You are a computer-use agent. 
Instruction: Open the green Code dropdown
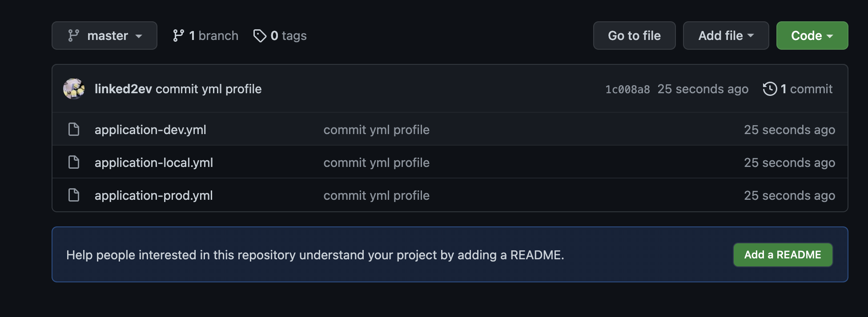pyautogui.click(x=812, y=36)
